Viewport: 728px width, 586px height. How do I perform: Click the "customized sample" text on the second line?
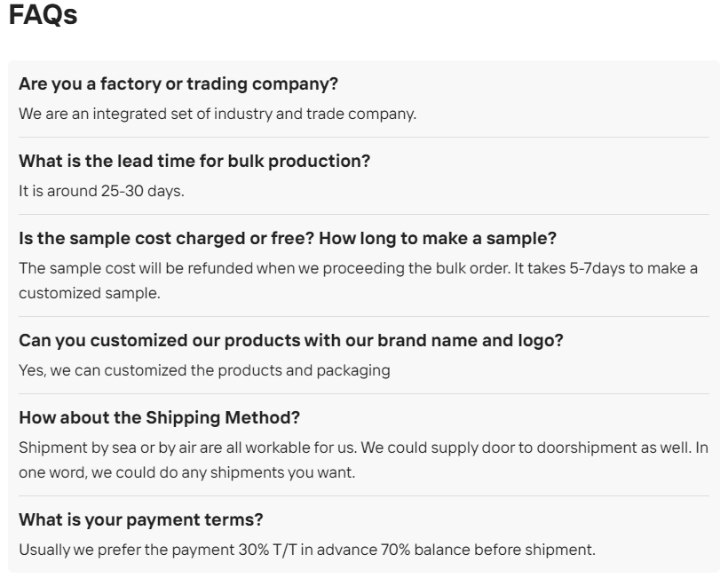pyautogui.click(x=89, y=292)
